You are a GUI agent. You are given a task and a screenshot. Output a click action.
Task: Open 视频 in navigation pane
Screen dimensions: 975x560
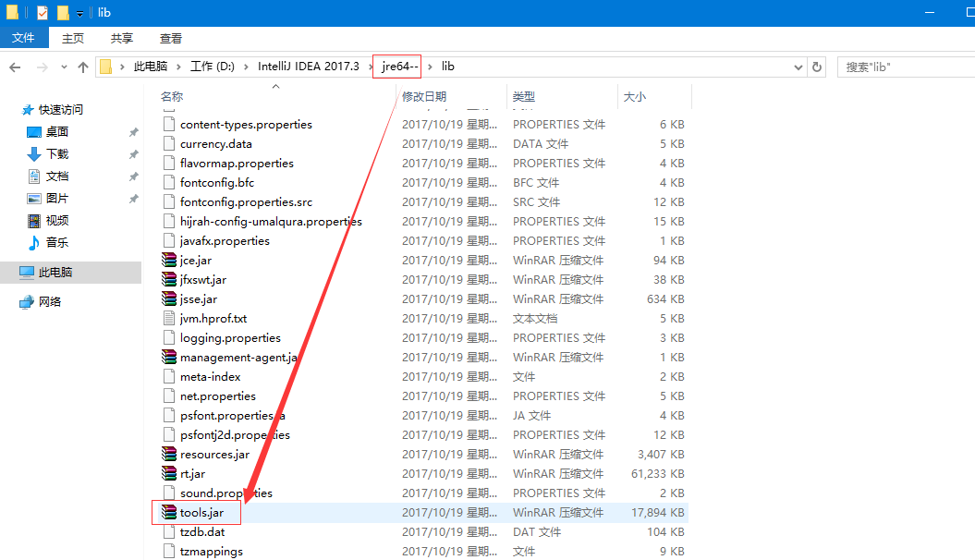pyautogui.click(x=56, y=221)
